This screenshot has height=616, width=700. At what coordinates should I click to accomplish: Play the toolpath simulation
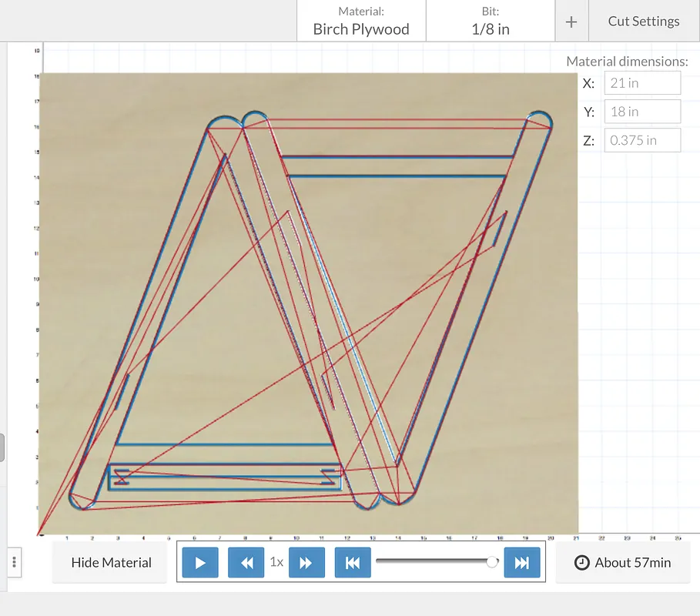[x=200, y=563]
